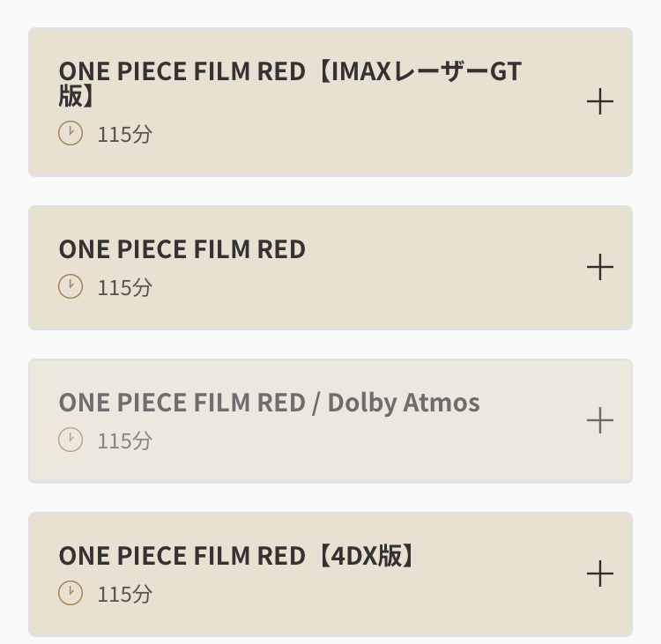Image resolution: width=661 pixels, height=644 pixels.
Task: Click 115分 duration in standard version card
Action: pos(125,288)
